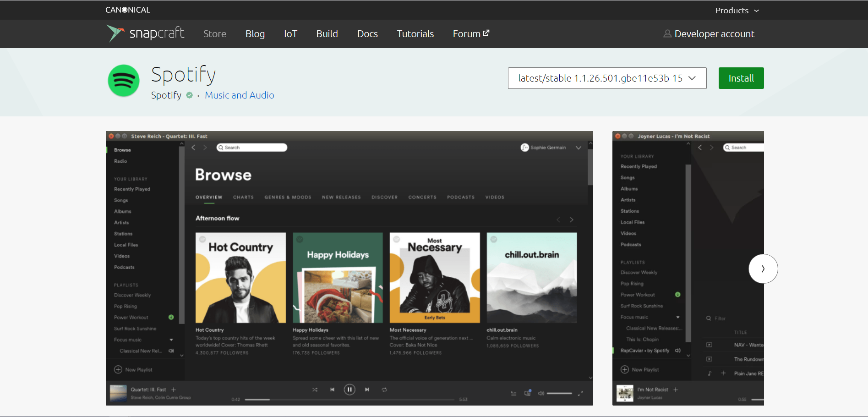Open the Store menu item
Screen dimensions: 868x417
point(215,34)
